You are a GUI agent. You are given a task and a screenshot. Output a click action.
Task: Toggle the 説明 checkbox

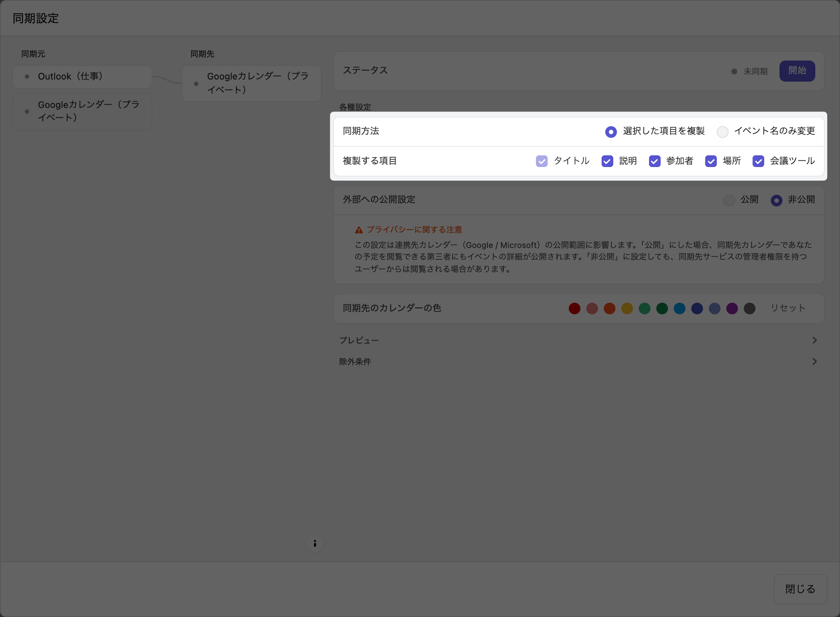[x=607, y=161]
